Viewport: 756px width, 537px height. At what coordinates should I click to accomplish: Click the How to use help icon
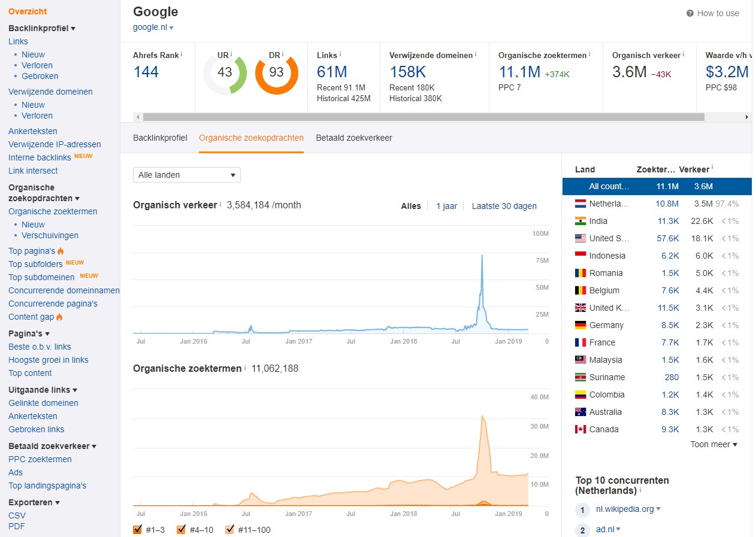tap(690, 13)
